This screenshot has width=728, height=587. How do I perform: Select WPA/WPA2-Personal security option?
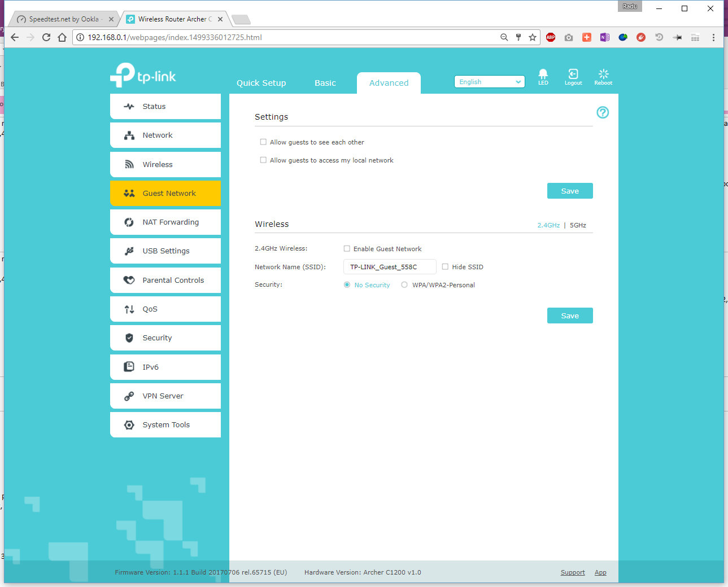click(404, 285)
